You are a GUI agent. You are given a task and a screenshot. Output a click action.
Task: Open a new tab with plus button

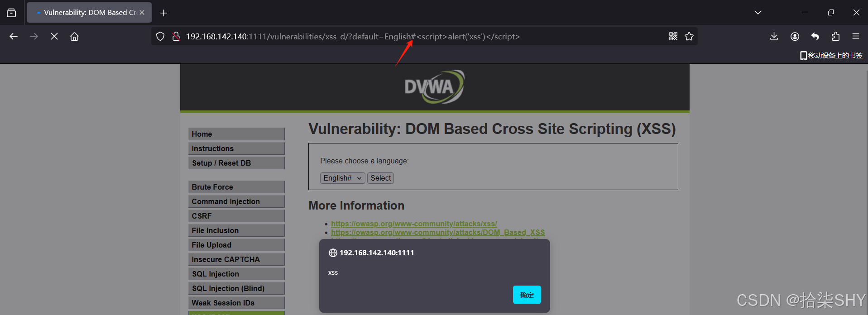tap(164, 13)
